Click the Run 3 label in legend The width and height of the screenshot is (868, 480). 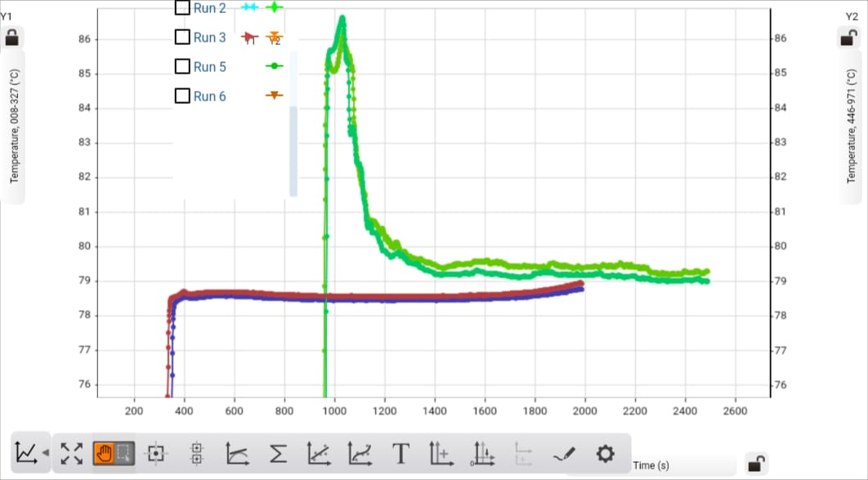point(210,38)
